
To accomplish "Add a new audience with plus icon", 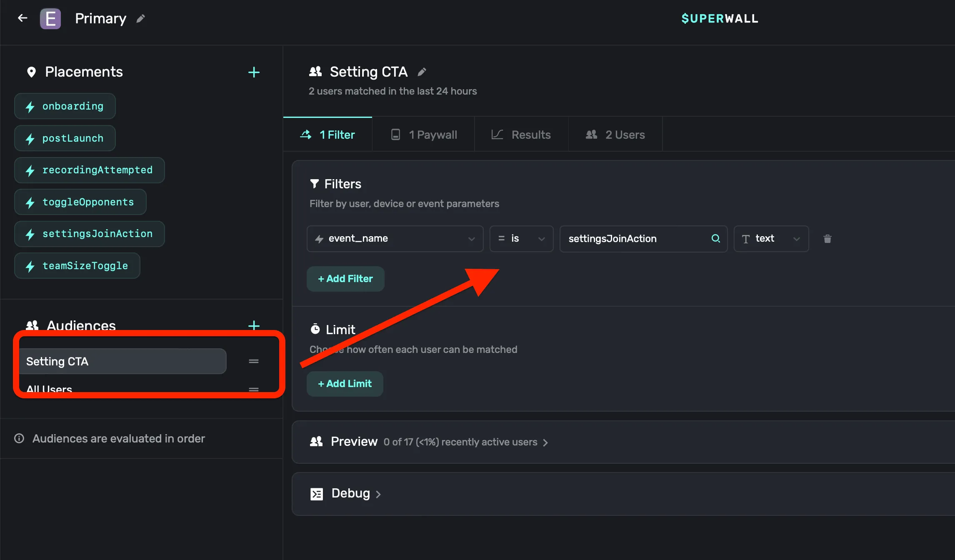I will click(x=254, y=325).
